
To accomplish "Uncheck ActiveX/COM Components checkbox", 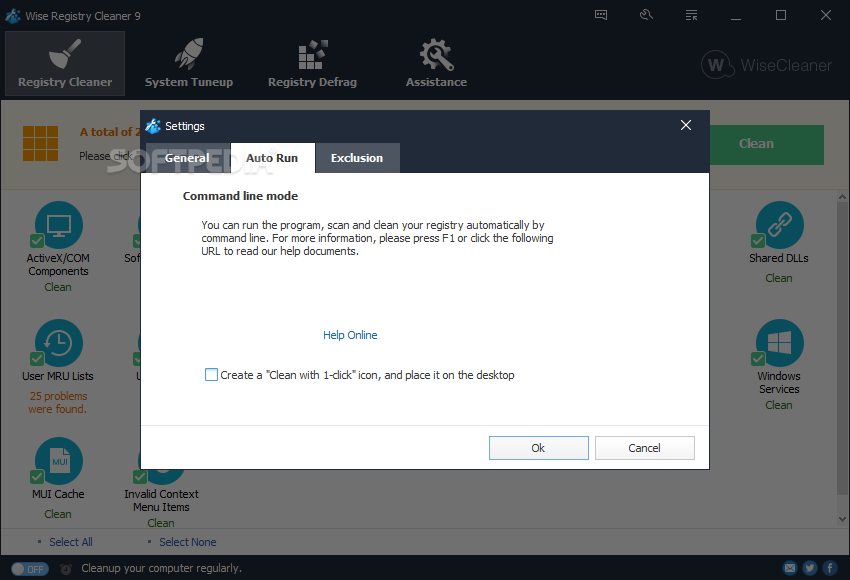I will pos(37,241).
